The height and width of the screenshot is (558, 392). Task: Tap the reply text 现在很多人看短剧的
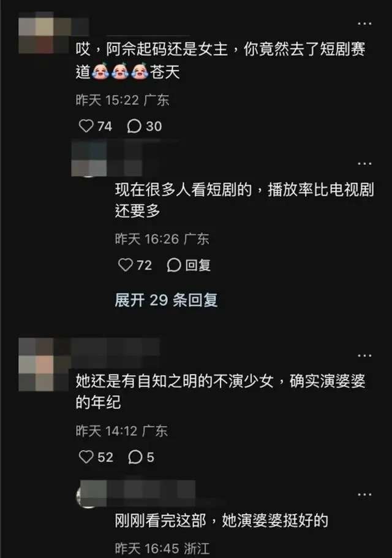click(x=183, y=189)
